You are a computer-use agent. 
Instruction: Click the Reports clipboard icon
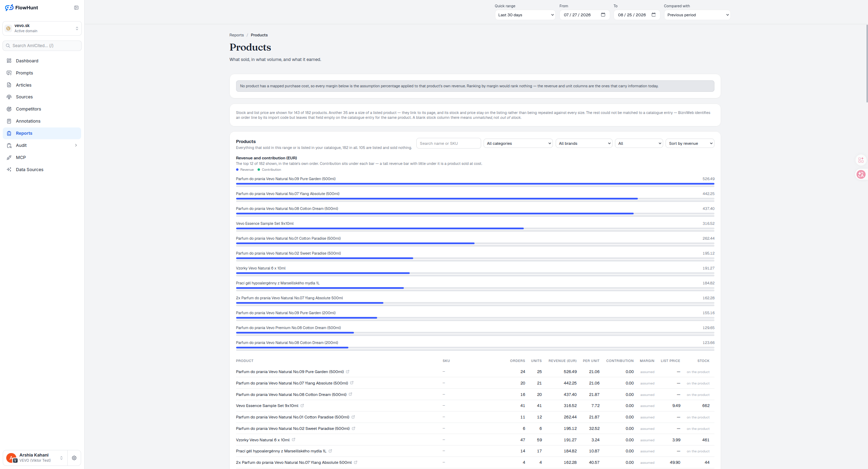[9, 133]
